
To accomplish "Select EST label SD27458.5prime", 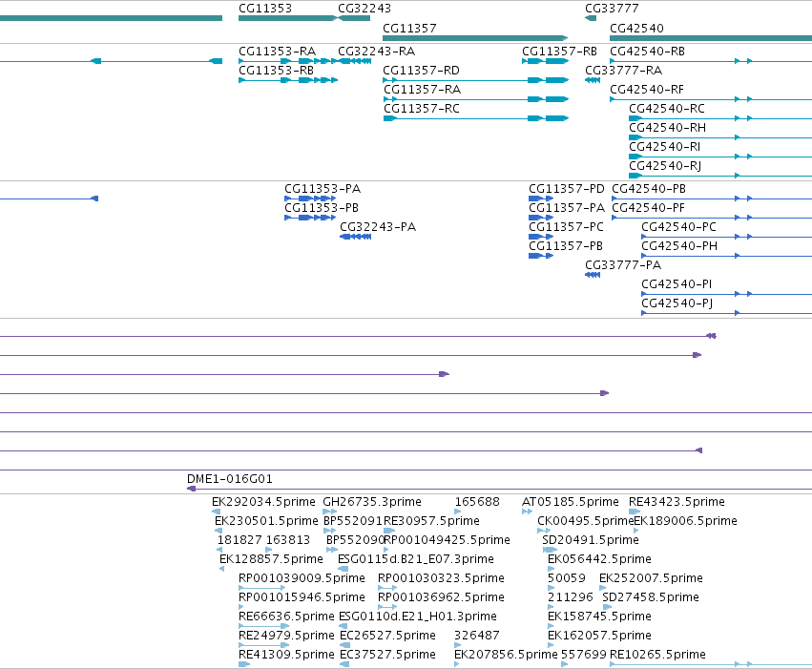I will coord(651,598).
